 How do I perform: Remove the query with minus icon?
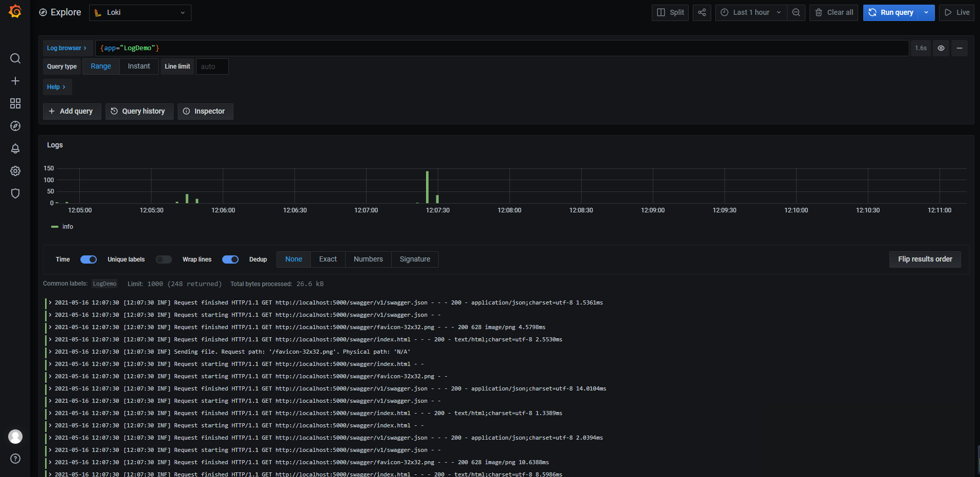[x=960, y=48]
